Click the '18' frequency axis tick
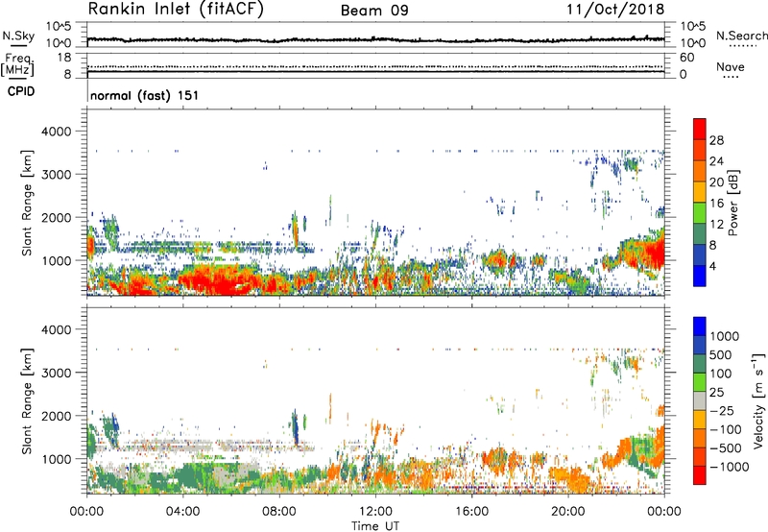768x532 pixels. tap(64, 58)
